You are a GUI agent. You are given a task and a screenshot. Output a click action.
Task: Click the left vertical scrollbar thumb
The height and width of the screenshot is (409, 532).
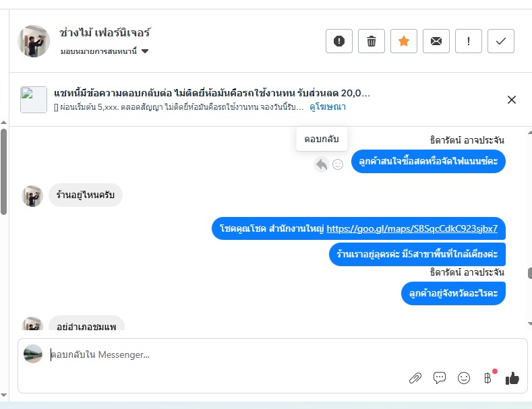point(4,172)
